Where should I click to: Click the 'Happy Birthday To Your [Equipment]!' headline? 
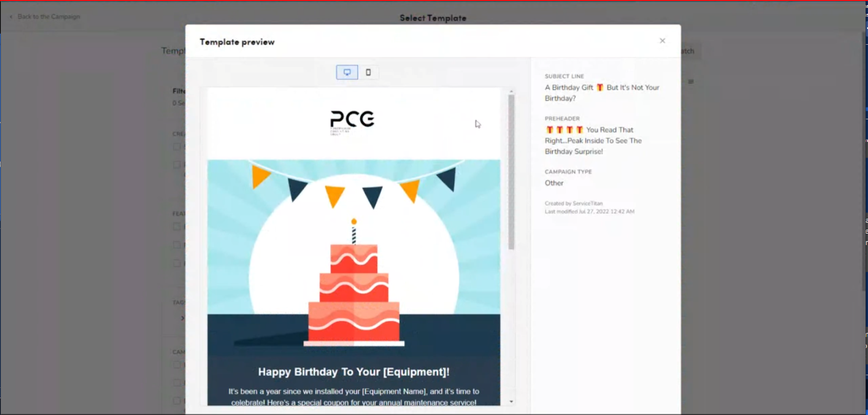point(354,372)
